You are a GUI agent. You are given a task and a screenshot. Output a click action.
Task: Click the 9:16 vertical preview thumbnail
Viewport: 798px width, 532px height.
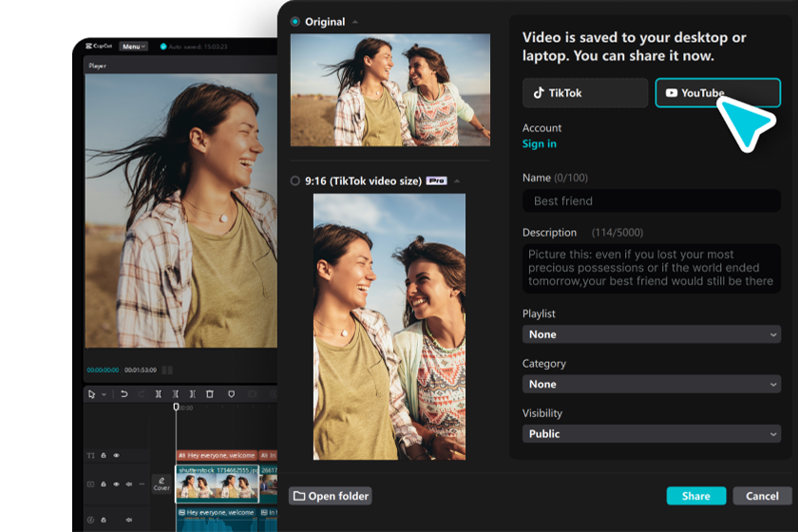(389, 327)
